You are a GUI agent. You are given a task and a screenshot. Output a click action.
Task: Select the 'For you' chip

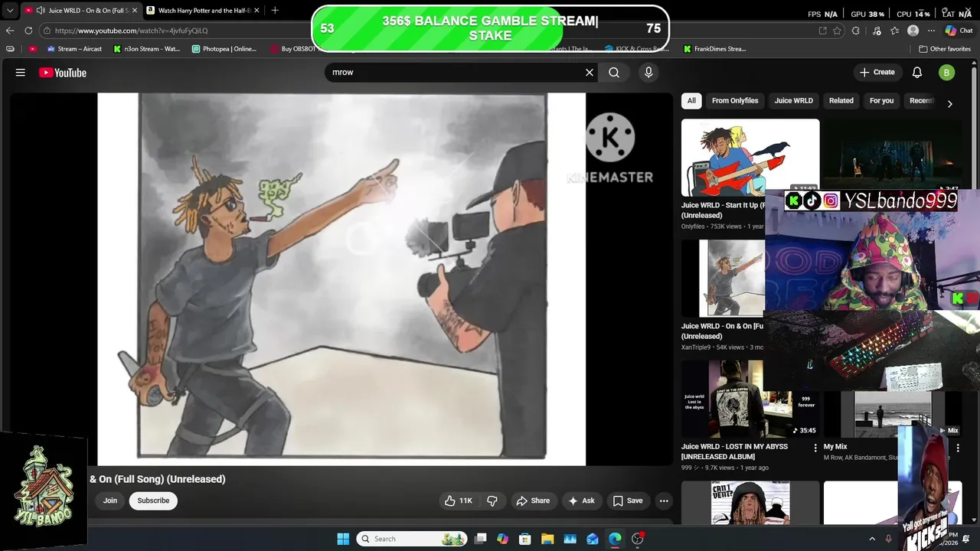[881, 101]
